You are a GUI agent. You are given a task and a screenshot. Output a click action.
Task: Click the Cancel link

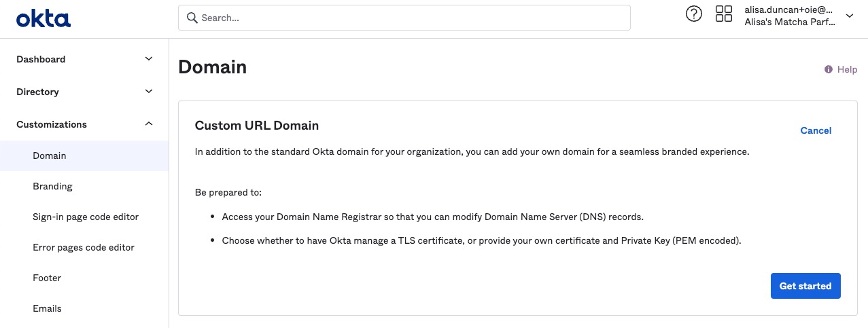click(816, 130)
